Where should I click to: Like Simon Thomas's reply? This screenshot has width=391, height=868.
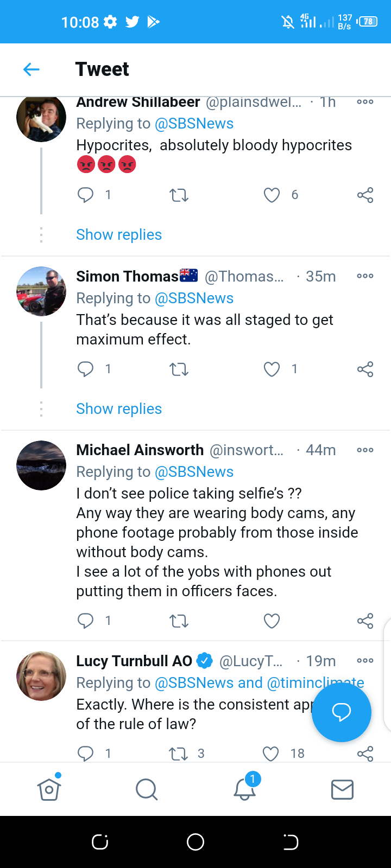(272, 369)
